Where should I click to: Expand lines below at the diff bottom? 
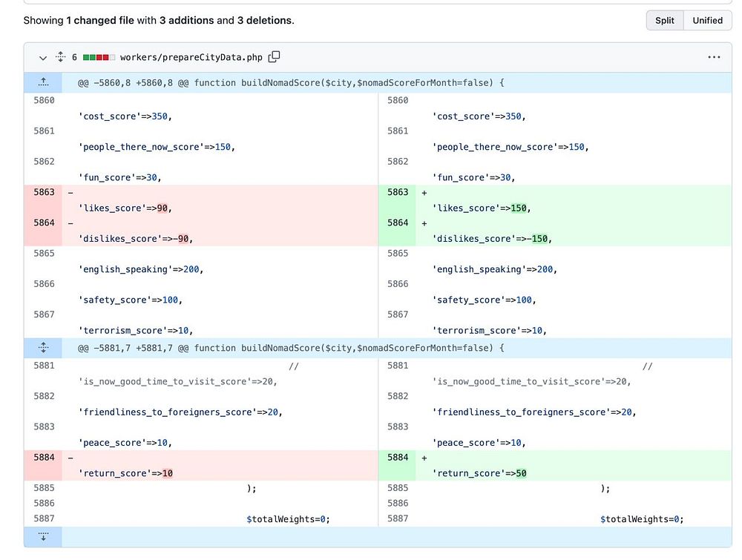[x=43, y=536]
